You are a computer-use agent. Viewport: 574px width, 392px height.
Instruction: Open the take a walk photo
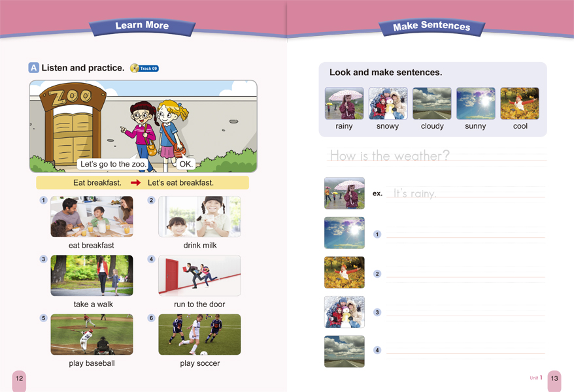tap(92, 275)
